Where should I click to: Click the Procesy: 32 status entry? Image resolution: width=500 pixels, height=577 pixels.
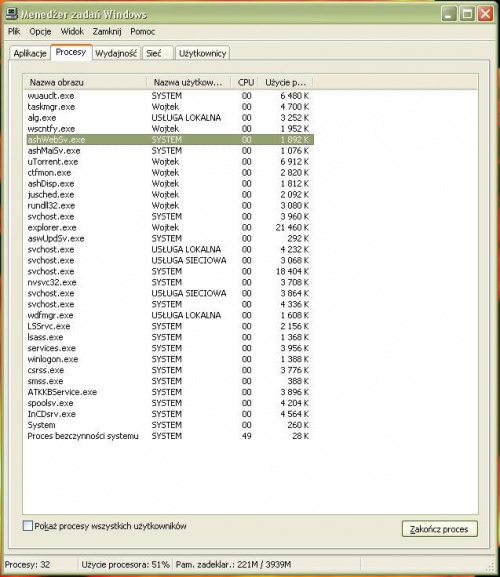[27, 564]
